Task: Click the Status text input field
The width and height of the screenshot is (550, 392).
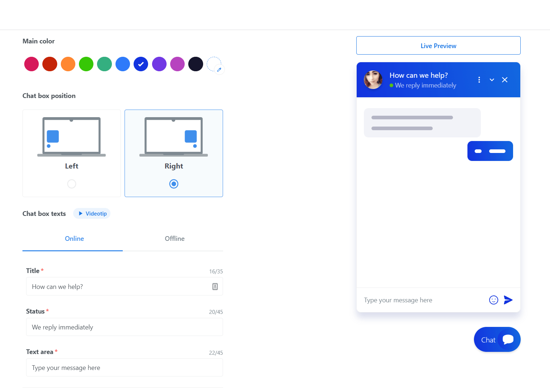Action: click(x=124, y=327)
